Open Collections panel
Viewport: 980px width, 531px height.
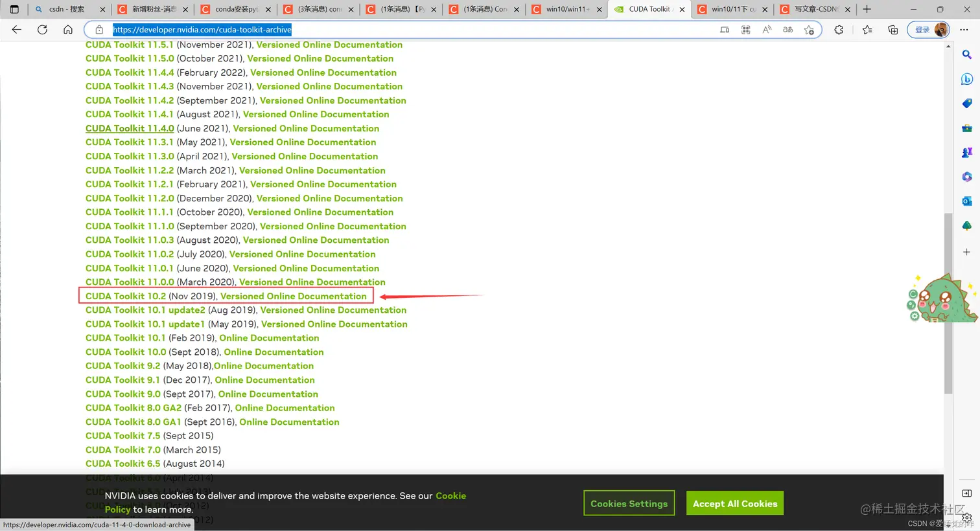[x=893, y=30]
